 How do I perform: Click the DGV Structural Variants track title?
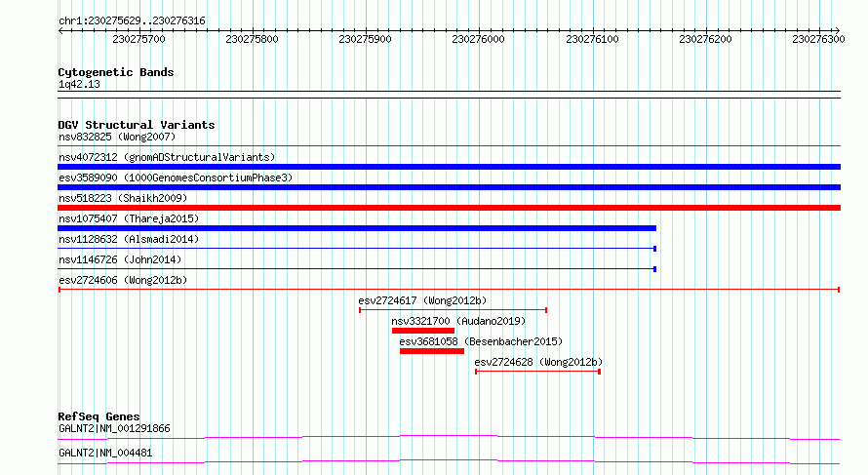coord(137,125)
